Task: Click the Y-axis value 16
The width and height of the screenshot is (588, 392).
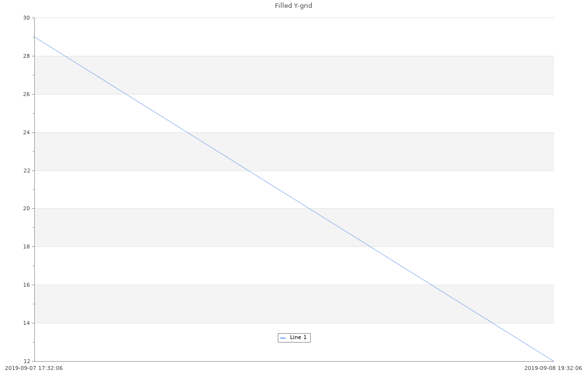Action: click(26, 285)
